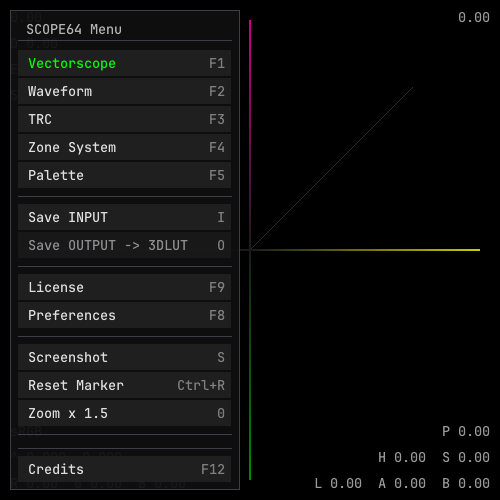Viewport: 500px width, 500px height.
Task: Open the Credits entry
Action: click(124, 469)
